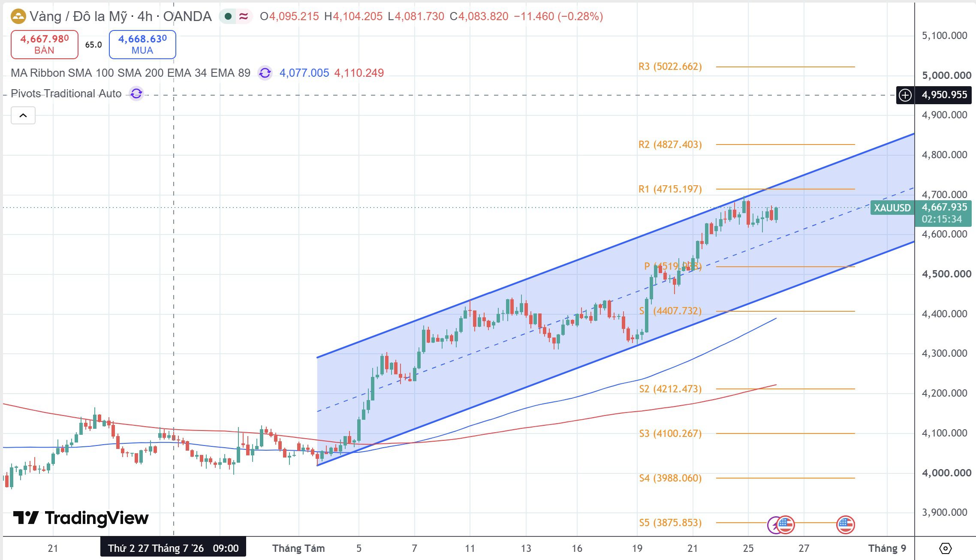The height and width of the screenshot is (560, 976).
Task: Click the red BÁN sell button
Action: 44,44
